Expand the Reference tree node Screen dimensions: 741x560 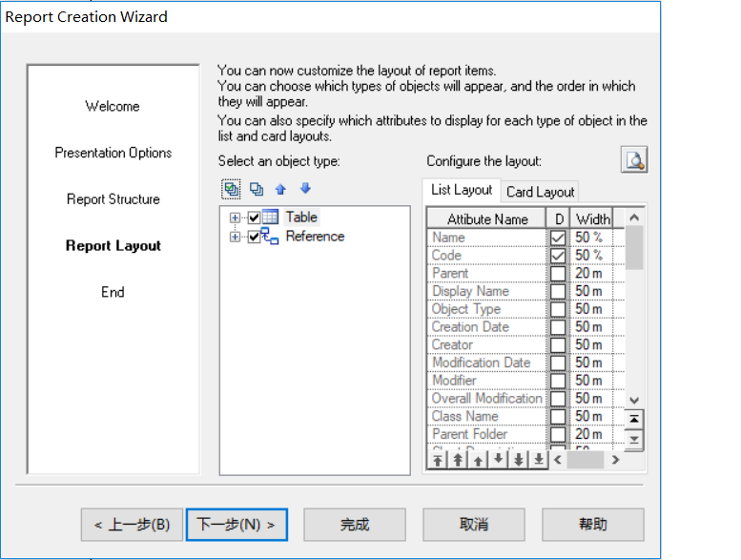(x=235, y=237)
